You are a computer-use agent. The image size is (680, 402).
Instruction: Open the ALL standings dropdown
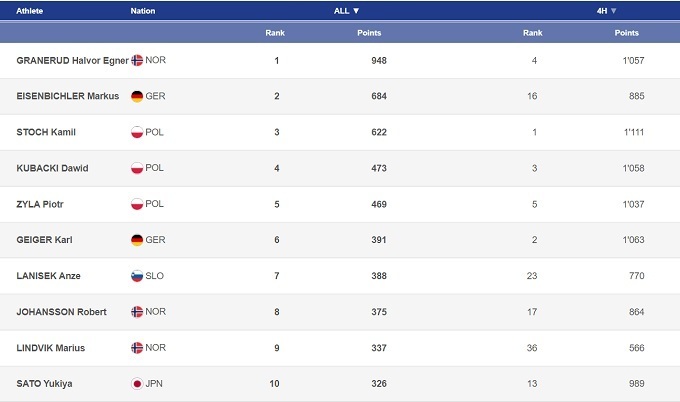click(x=347, y=11)
